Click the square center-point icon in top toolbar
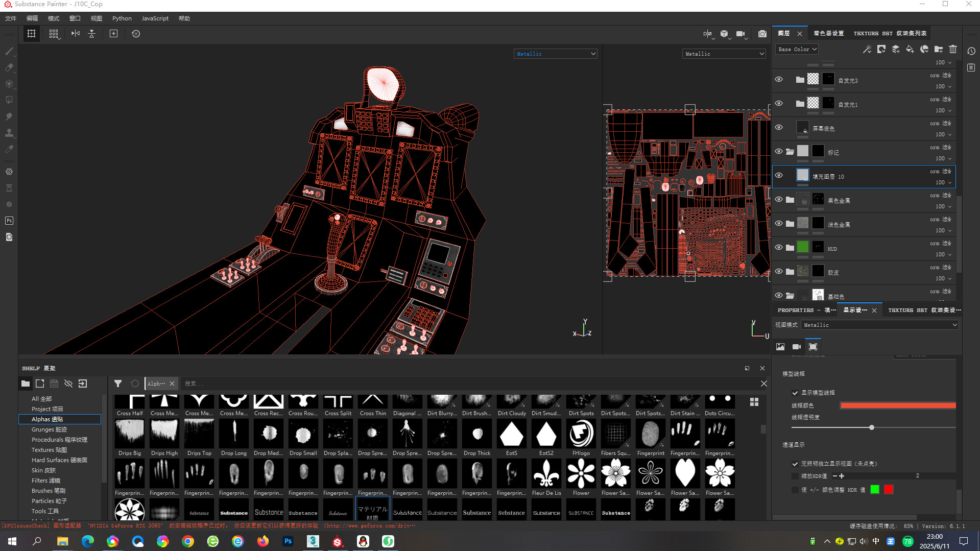This screenshot has width=980, height=551. [114, 34]
